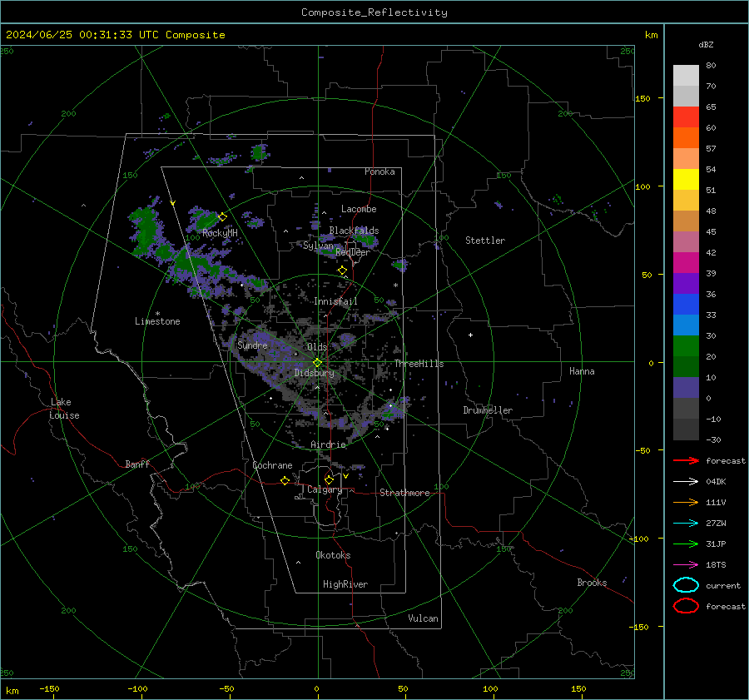Click the green 31JP arrow in legend

tap(686, 544)
